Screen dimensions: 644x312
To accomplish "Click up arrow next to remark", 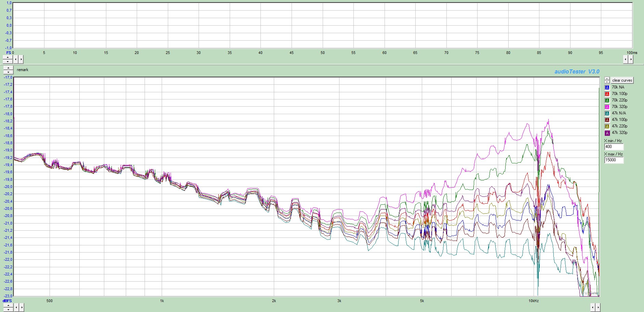I will (x=8, y=68).
